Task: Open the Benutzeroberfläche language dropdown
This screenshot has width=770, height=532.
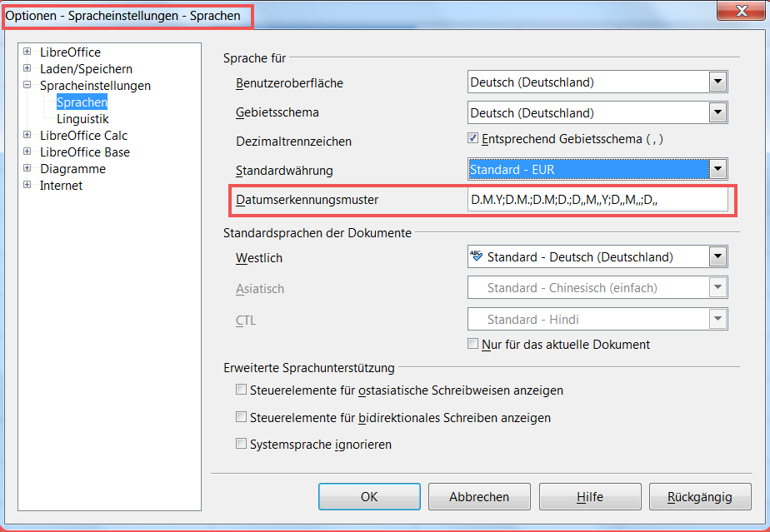Action: coord(717,82)
